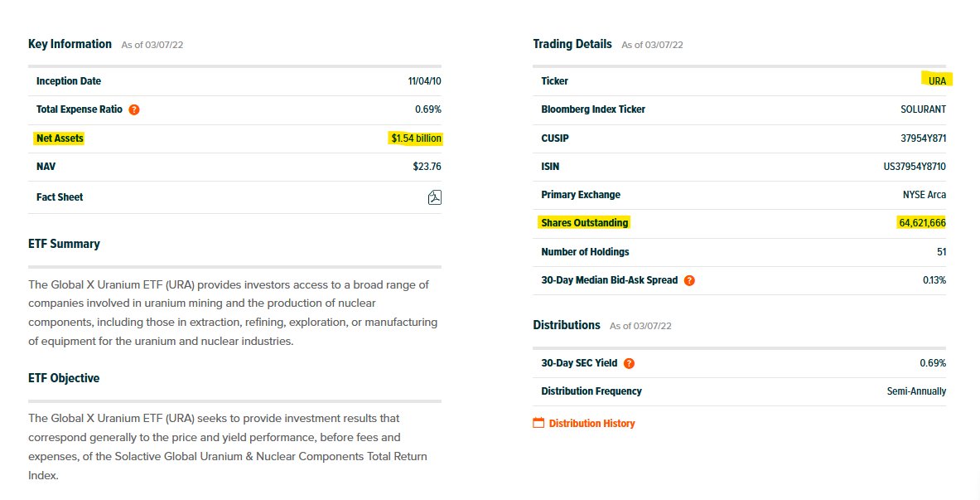The image size is (980, 500).
Task: Click the Bloomberg Index Ticker label
Action: point(593,109)
